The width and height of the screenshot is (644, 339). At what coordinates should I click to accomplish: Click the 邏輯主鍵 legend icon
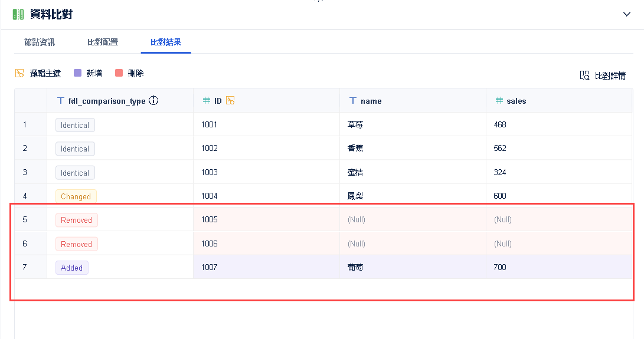(x=19, y=73)
